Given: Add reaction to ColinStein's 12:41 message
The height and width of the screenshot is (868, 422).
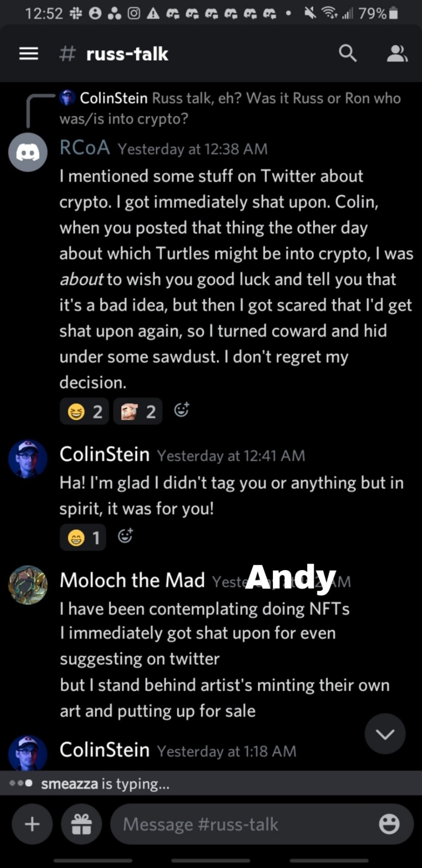Looking at the screenshot, I should (x=125, y=536).
